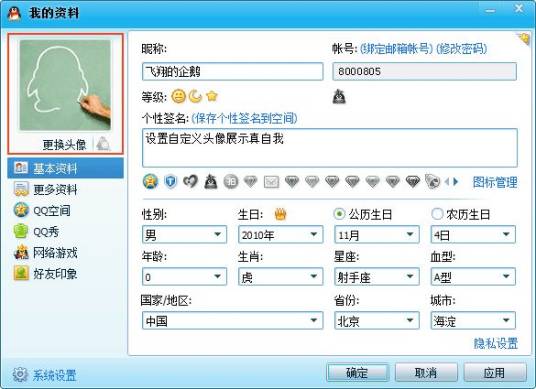Click the gray envelope mail icon

(271, 182)
